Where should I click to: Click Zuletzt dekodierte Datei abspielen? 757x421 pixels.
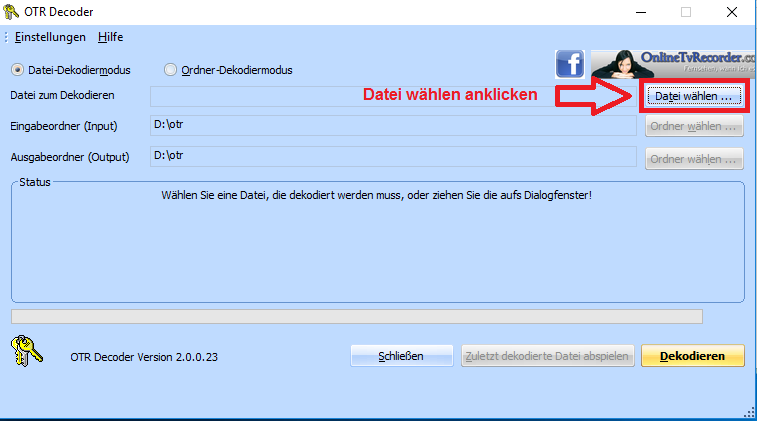(x=547, y=356)
